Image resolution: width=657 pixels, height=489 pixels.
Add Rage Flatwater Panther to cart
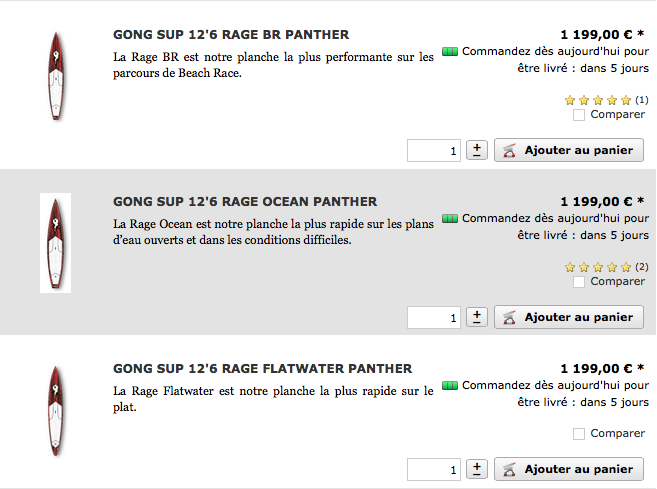[x=569, y=469]
